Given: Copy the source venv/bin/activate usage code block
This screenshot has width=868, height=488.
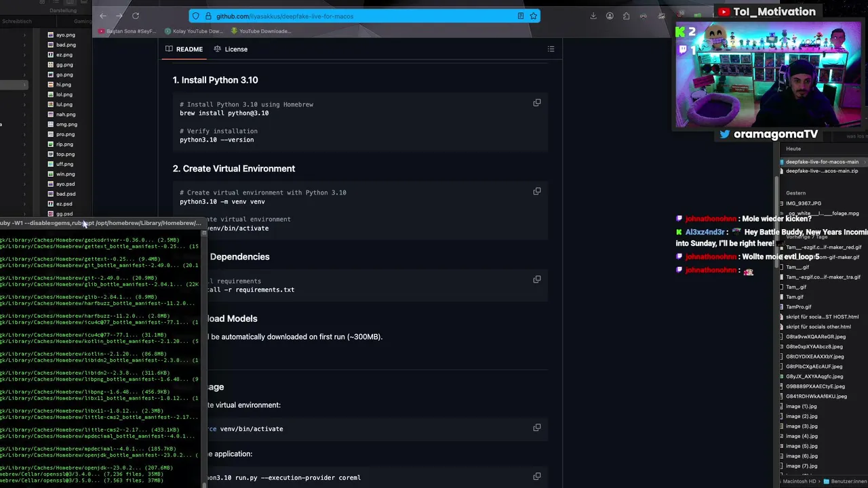Looking at the screenshot, I should click(536, 427).
